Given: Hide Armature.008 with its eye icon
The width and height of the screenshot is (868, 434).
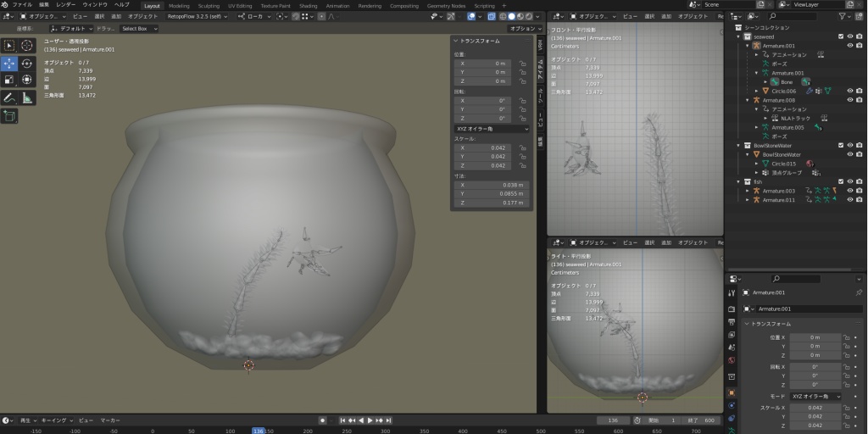Looking at the screenshot, I should pos(849,100).
